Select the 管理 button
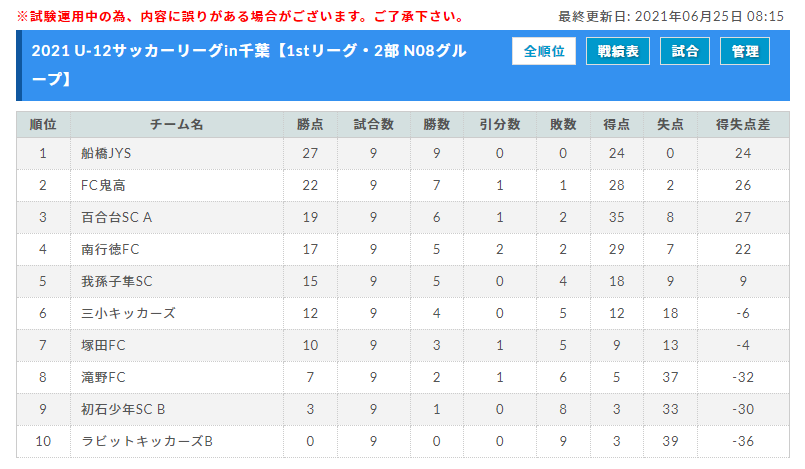 pos(745,51)
